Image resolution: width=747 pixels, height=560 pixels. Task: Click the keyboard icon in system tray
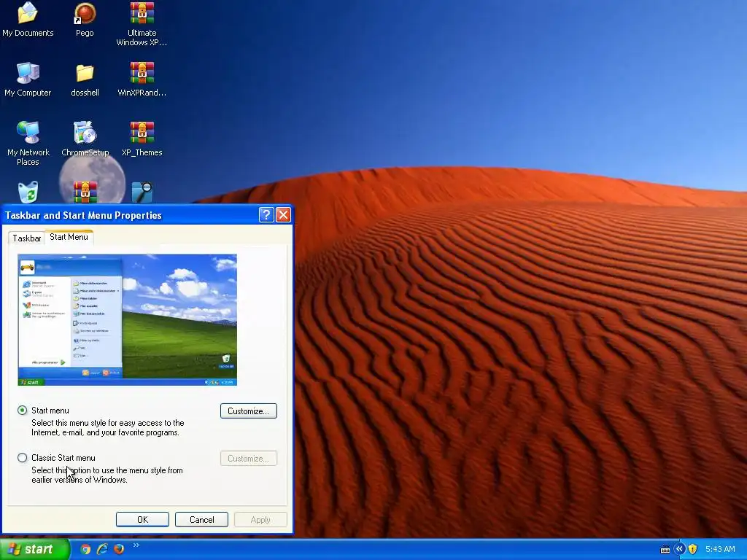(x=665, y=550)
